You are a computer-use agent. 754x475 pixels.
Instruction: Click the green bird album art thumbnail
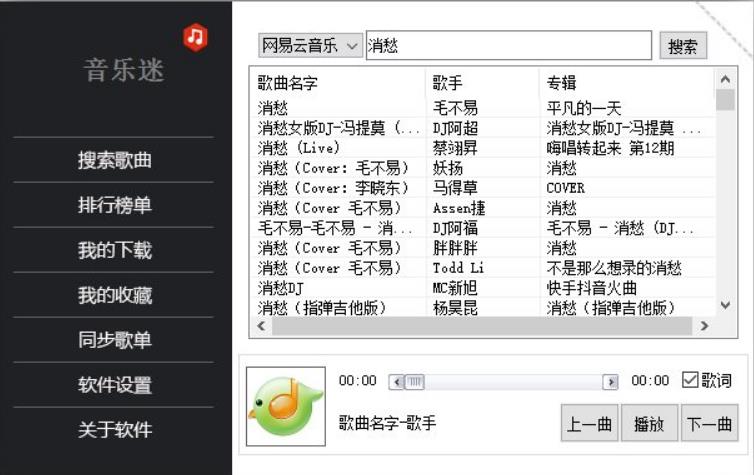(x=286, y=406)
